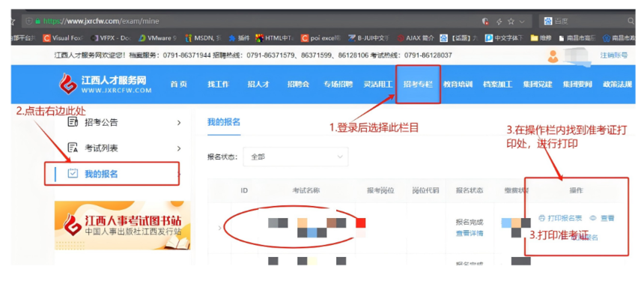Click the 查看 link in the operations column
The height and width of the screenshot is (287, 644).
click(x=607, y=218)
